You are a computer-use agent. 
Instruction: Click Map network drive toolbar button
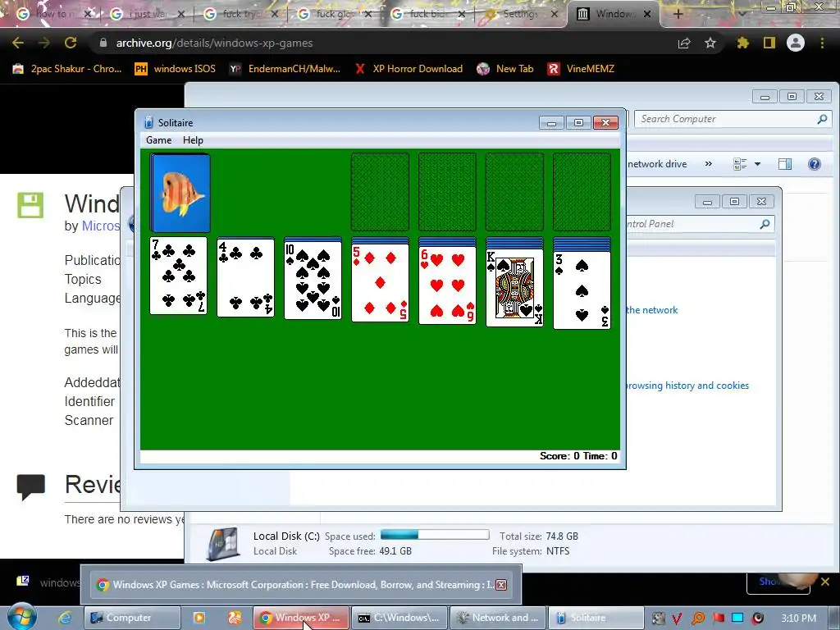tap(657, 164)
